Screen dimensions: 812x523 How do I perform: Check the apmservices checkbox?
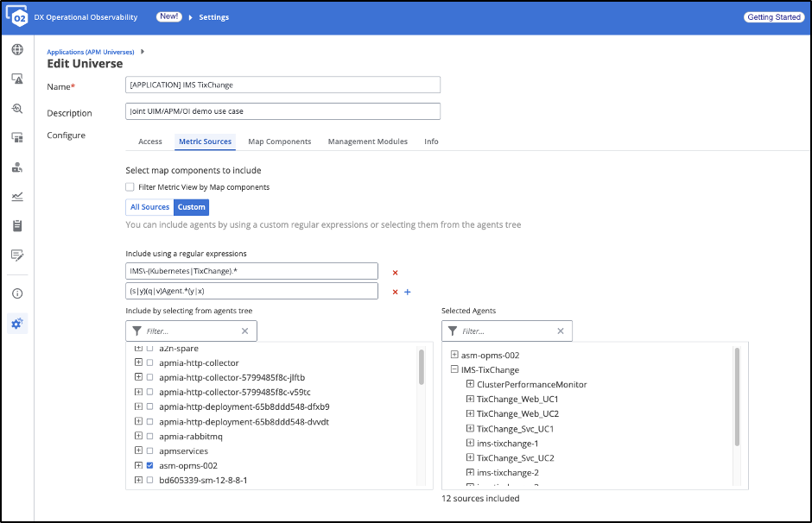(x=149, y=451)
